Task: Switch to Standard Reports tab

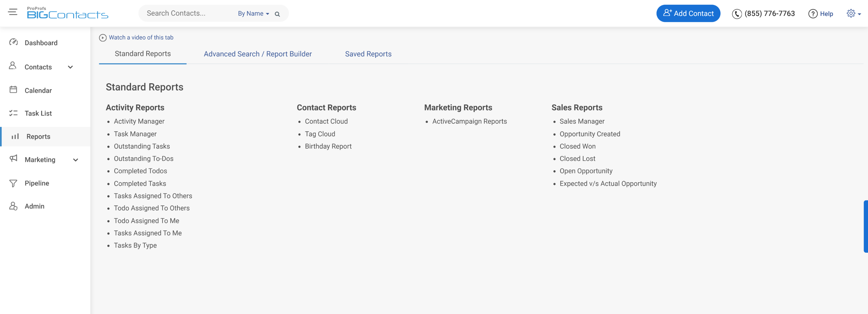Action: (x=143, y=53)
